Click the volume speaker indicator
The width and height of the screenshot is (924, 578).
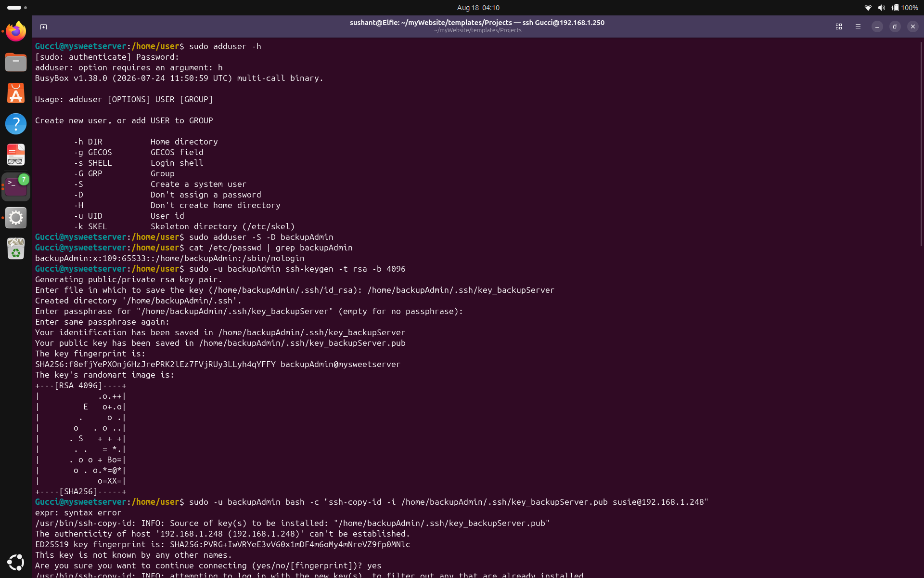[881, 8]
